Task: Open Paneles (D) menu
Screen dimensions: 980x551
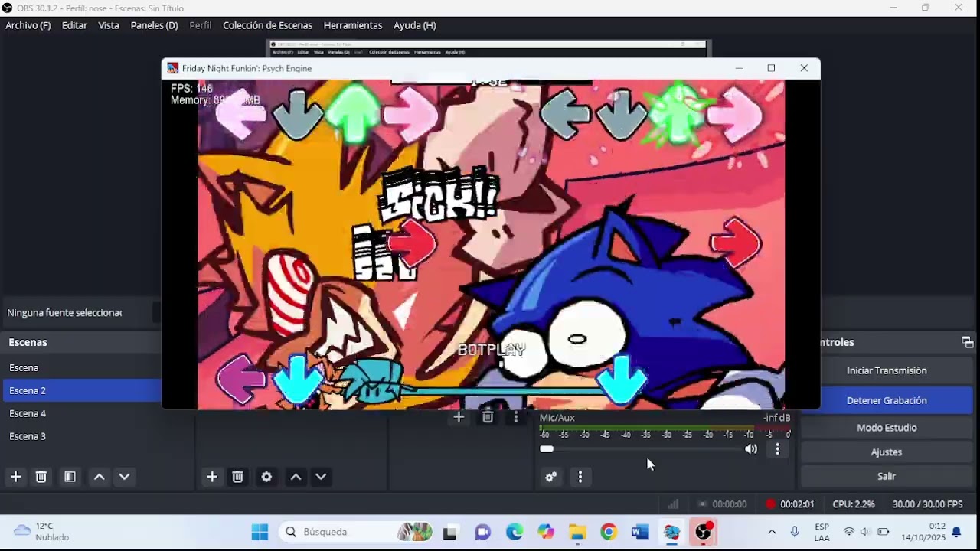Action: [154, 25]
